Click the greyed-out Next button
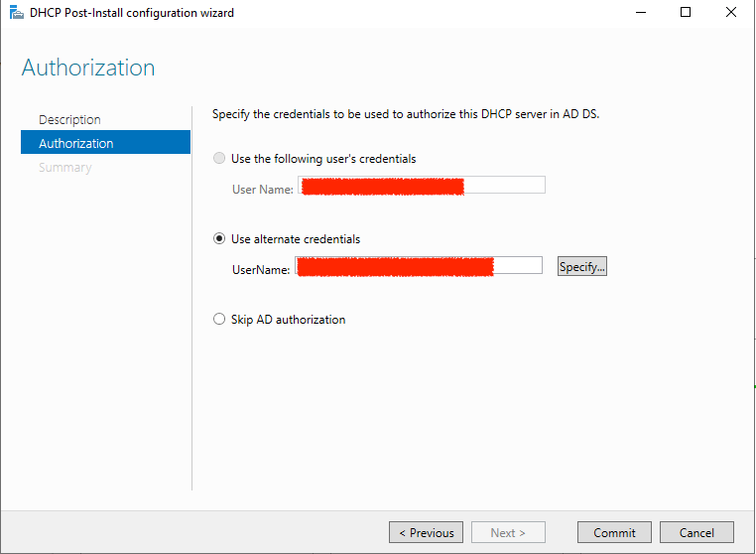This screenshot has width=756, height=554. [507, 533]
